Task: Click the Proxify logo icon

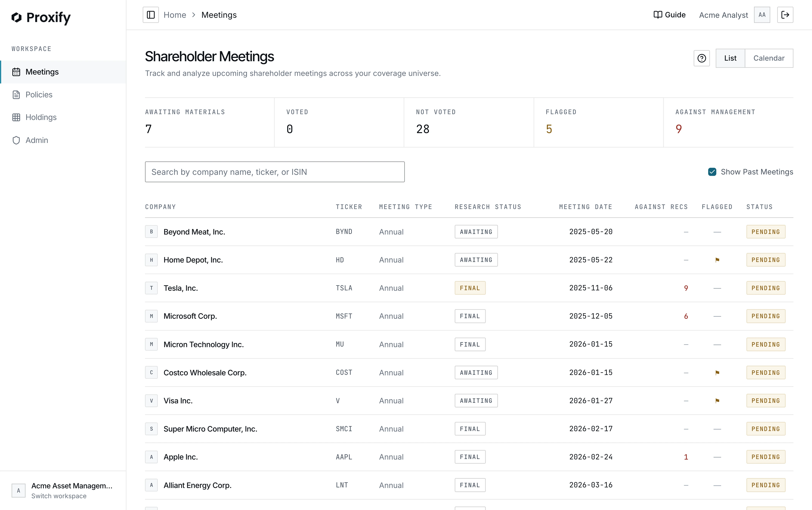Action: [x=16, y=17]
